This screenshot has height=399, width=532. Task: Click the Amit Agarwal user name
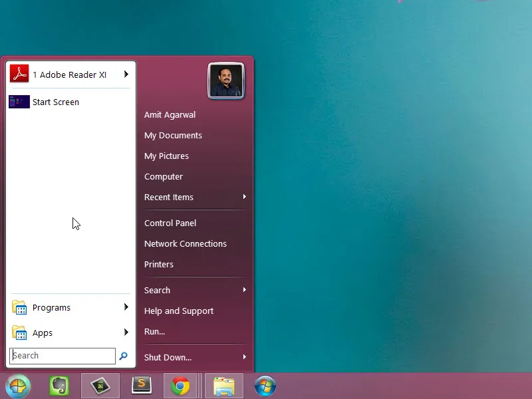(170, 114)
